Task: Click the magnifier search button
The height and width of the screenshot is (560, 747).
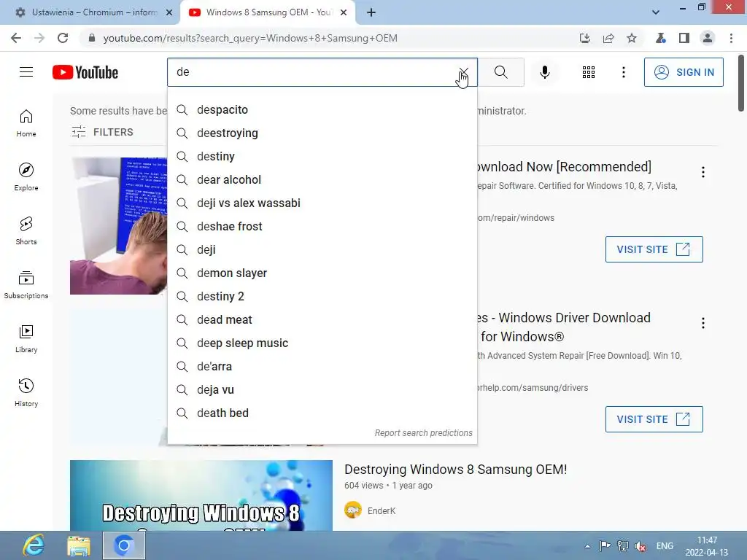Action: click(500, 72)
